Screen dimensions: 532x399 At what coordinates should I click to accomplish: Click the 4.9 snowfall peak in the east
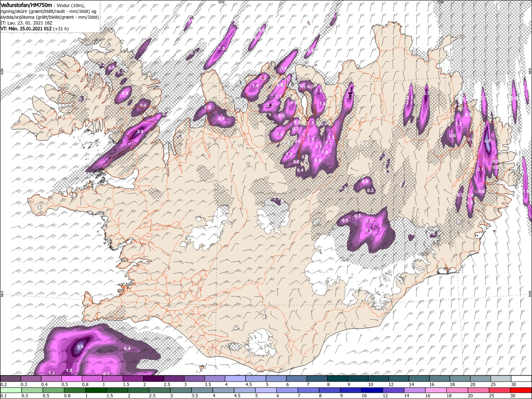[x=488, y=141]
